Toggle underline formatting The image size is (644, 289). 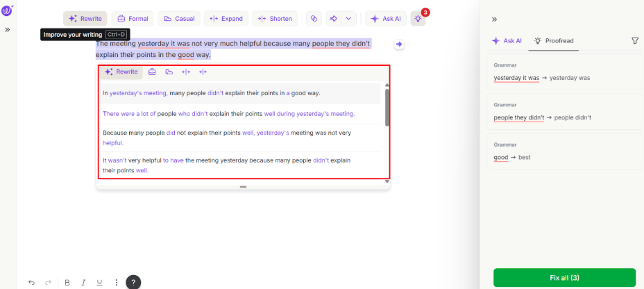tap(99, 282)
